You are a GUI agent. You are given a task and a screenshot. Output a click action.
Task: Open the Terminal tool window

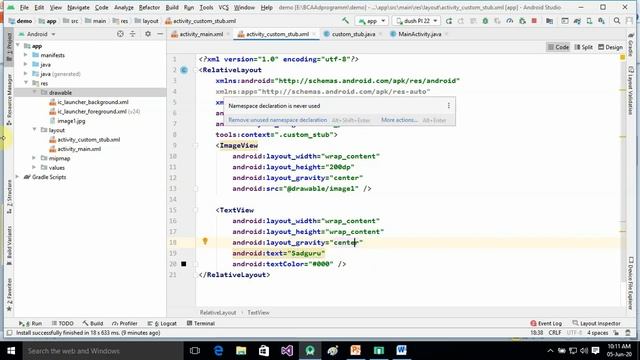pos(200,323)
